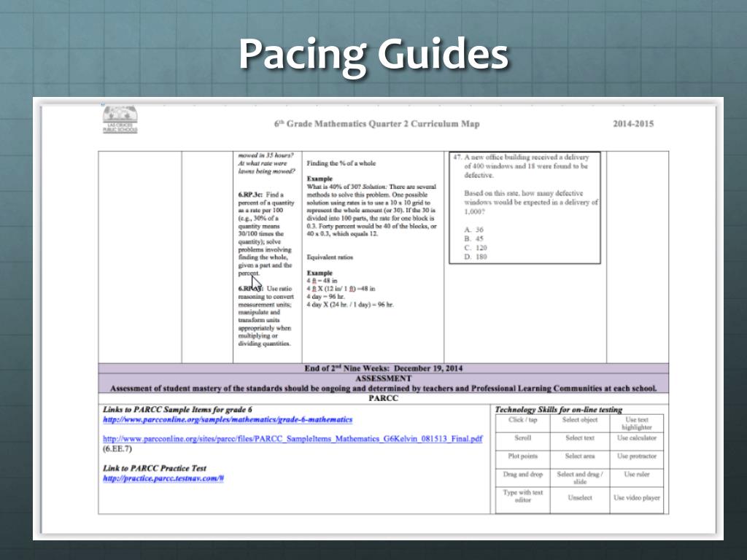747x560 pixels.
Task: Click the Las Cruces Public Schools logo
Action: 120,119
